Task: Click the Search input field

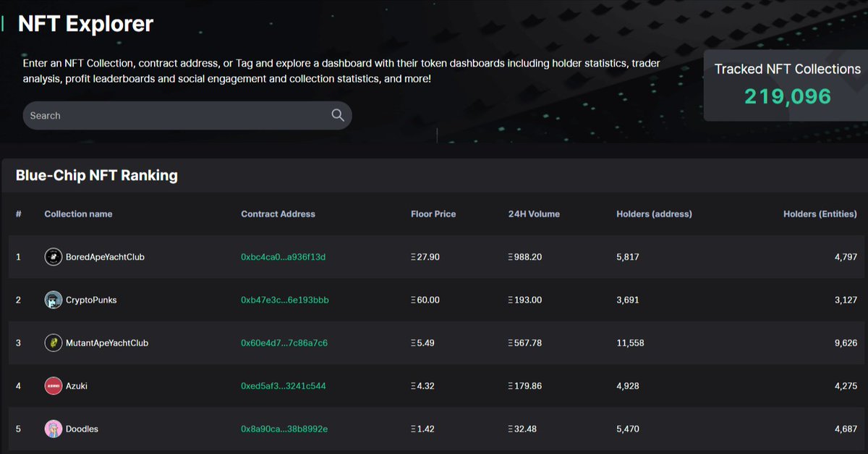Action: (174, 115)
